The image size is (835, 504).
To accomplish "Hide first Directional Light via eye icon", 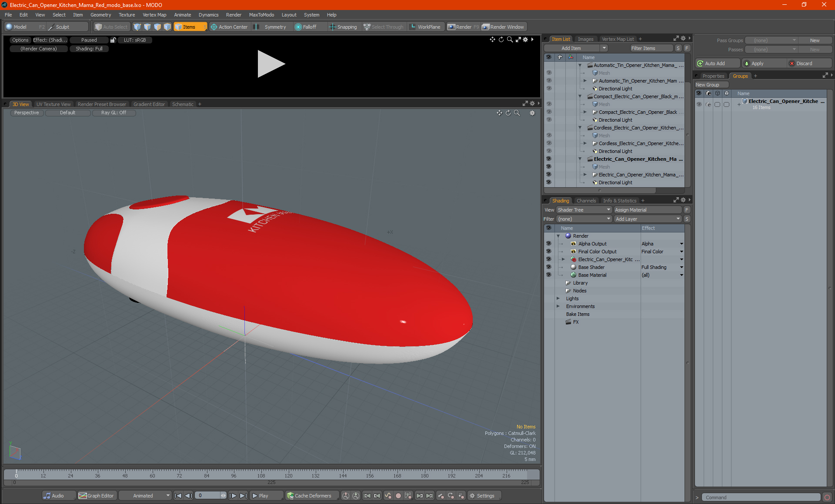I will 549,89.
